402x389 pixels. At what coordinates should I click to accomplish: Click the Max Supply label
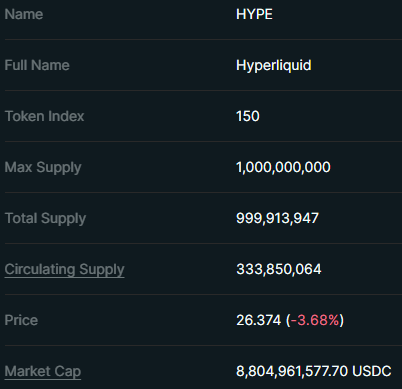[43, 168]
